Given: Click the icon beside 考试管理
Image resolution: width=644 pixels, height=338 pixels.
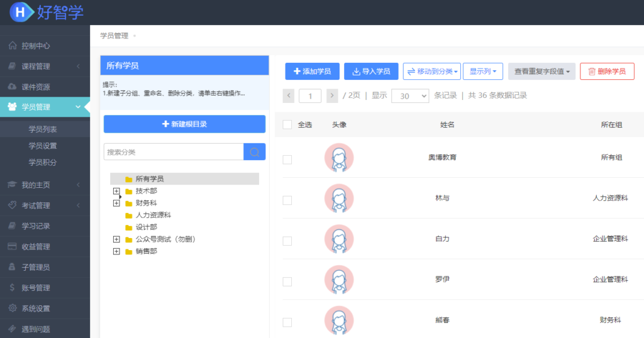Looking at the screenshot, I should point(13,205).
